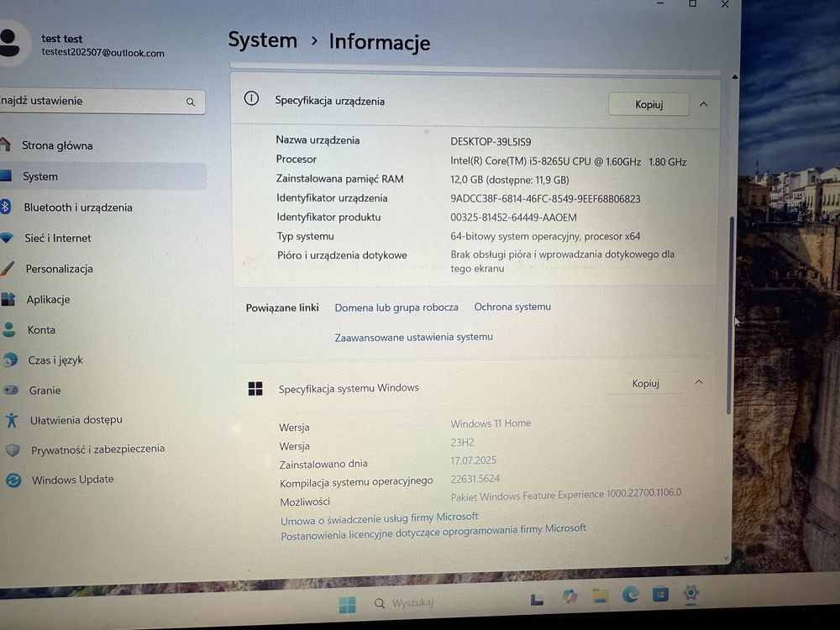Click the RAM value 12,0 GB
This screenshot has height=630, width=840.
click(x=510, y=180)
